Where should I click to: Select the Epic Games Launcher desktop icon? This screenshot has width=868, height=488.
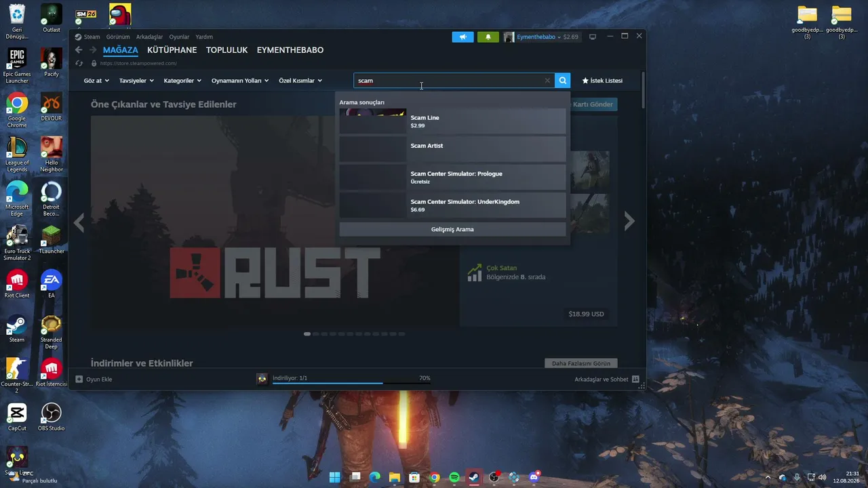tap(17, 66)
